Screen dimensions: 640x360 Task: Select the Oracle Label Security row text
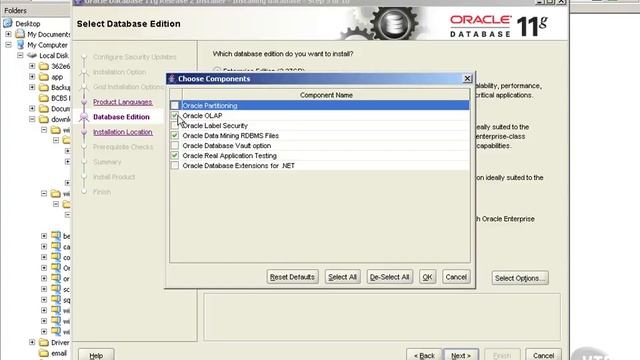point(215,126)
